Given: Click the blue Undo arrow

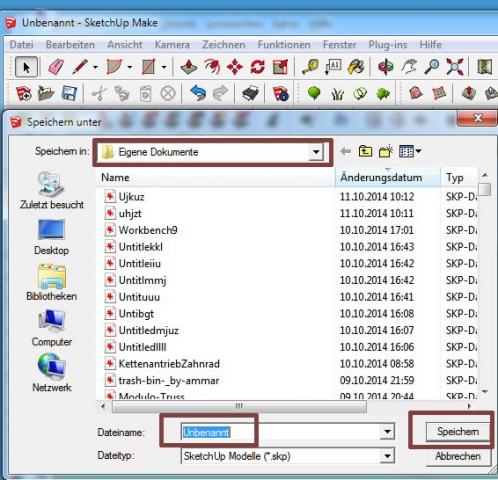Looking at the screenshot, I should point(198,93).
